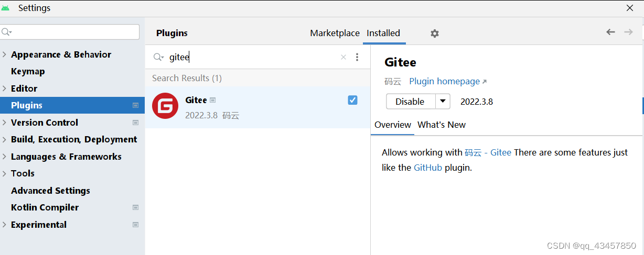
Task: Click the project-level icon beside Plugins
Action: point(136,105)
